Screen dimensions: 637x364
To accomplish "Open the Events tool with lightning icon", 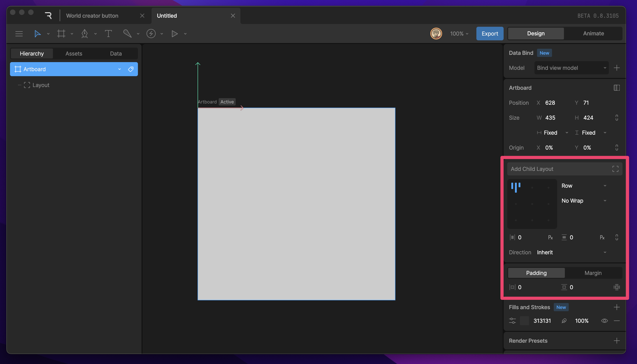I will 151,34.
